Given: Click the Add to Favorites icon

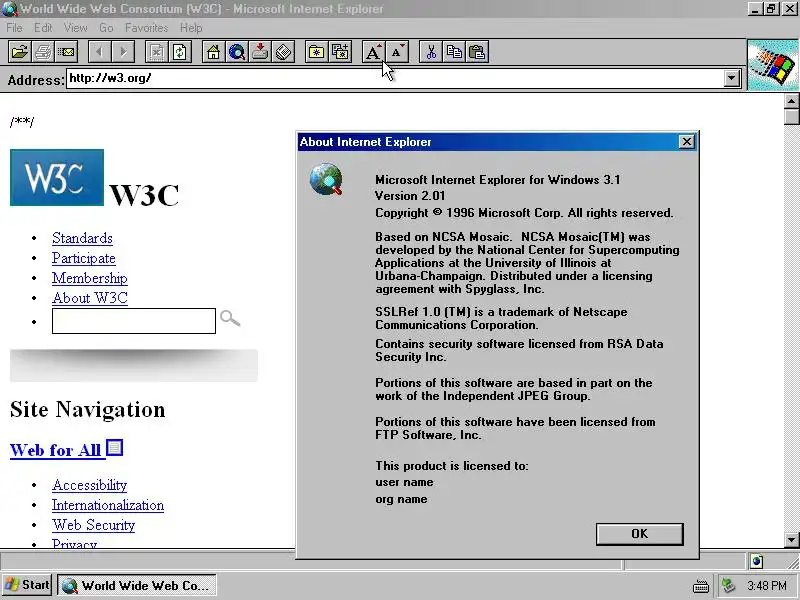Looking at the screenshot, I should (340, 52).
